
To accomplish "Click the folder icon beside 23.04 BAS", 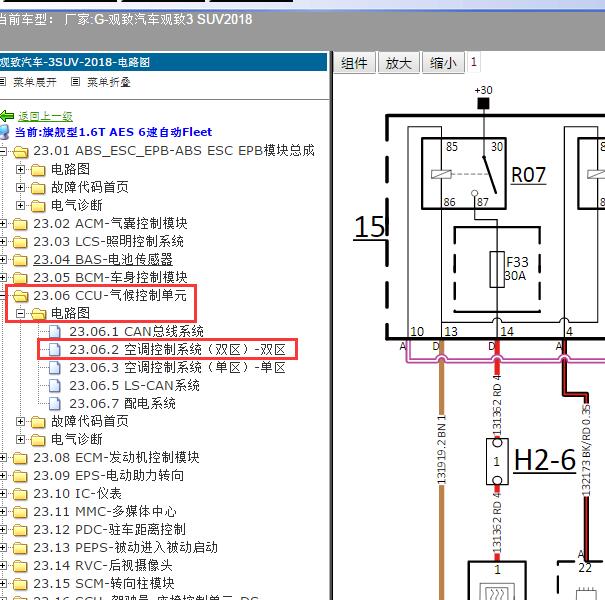I will (20, 260).
